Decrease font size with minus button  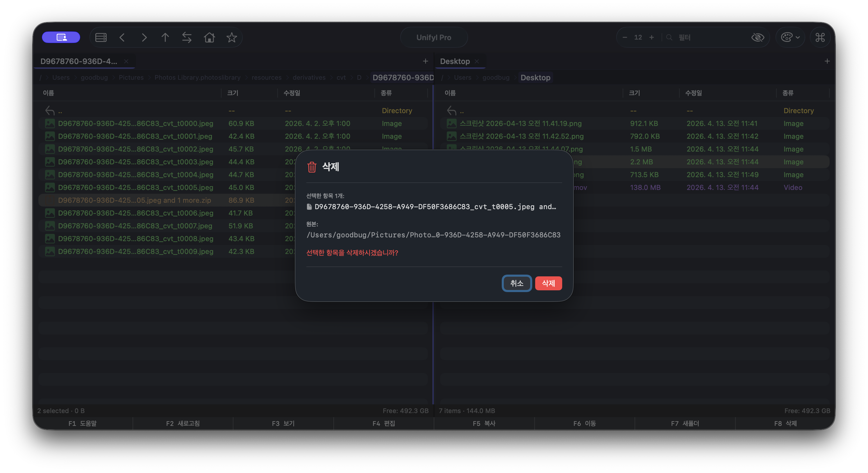click(625, 38)
